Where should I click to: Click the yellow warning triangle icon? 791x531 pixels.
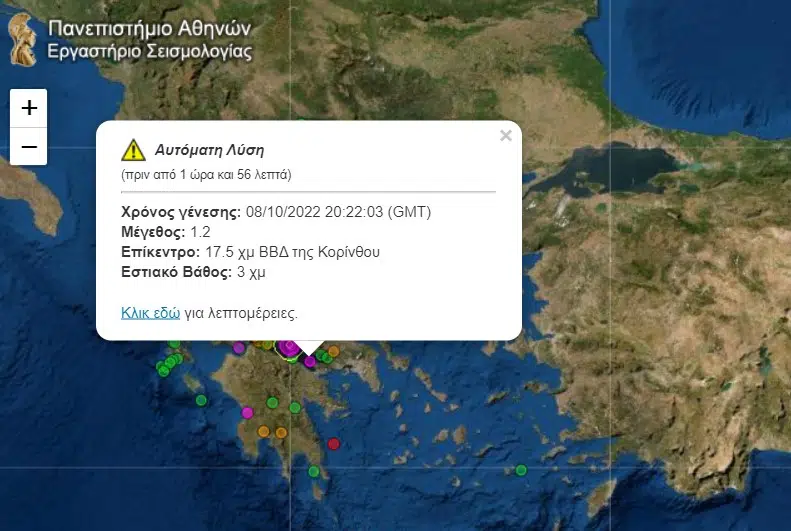click(134, 150)
